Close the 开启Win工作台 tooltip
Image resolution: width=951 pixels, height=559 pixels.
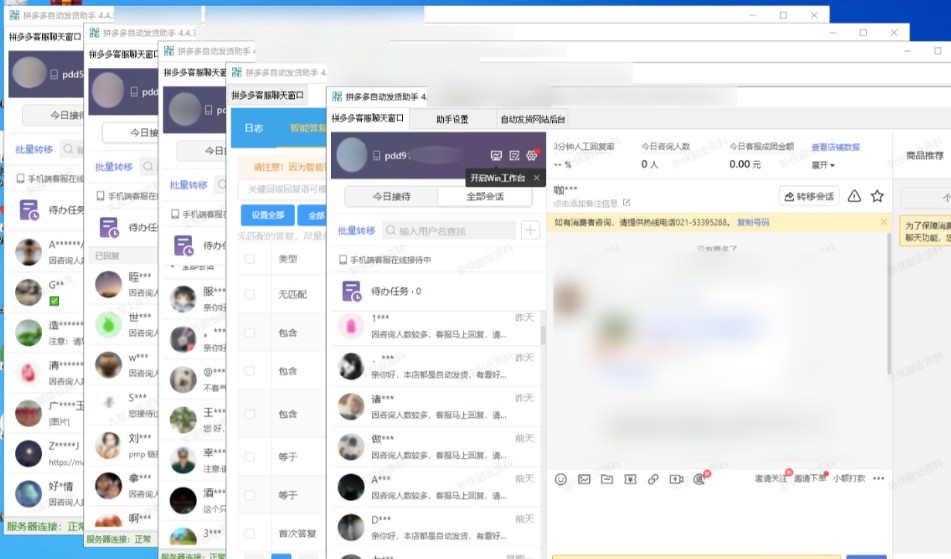(536, 178)
